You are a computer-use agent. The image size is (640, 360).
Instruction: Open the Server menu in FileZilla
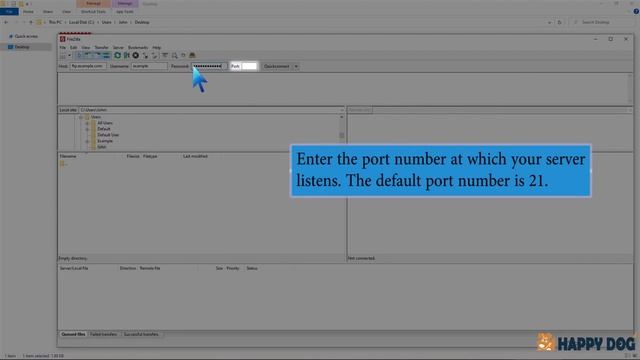[x=118, y=47]
